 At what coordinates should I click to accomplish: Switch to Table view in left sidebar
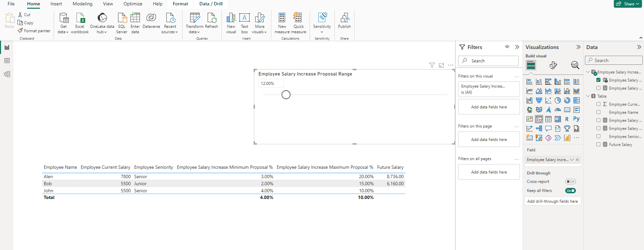pyautogui.click(x=7, y=61)
